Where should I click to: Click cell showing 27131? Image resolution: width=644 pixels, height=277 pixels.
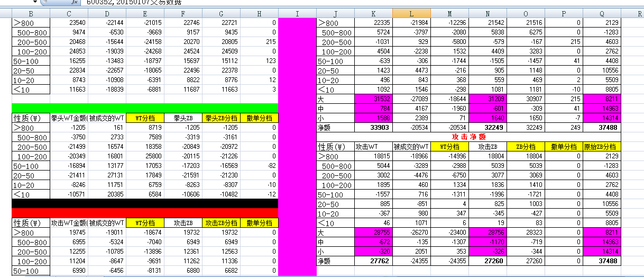pyautogui.click(x=107, y=175)
